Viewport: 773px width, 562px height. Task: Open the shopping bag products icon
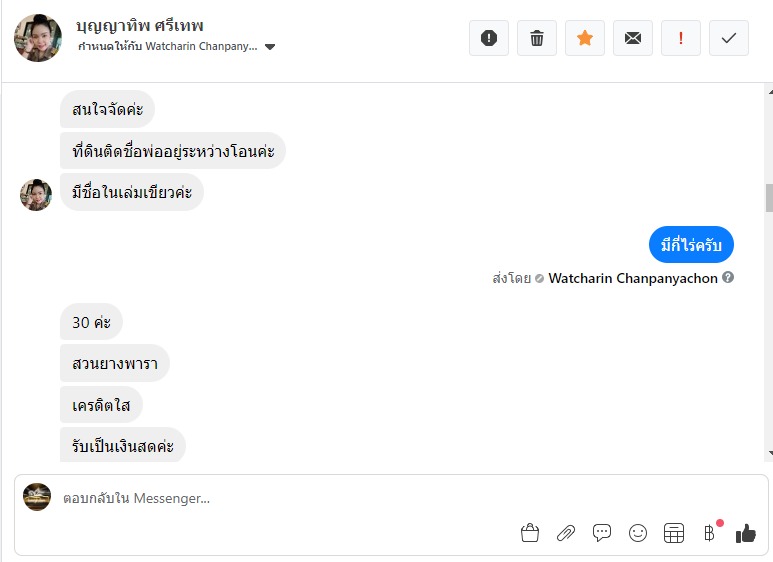(530, 533)
